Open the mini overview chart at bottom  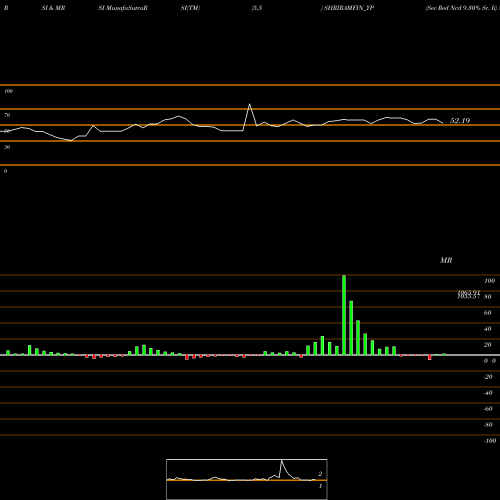pos(247,479)
